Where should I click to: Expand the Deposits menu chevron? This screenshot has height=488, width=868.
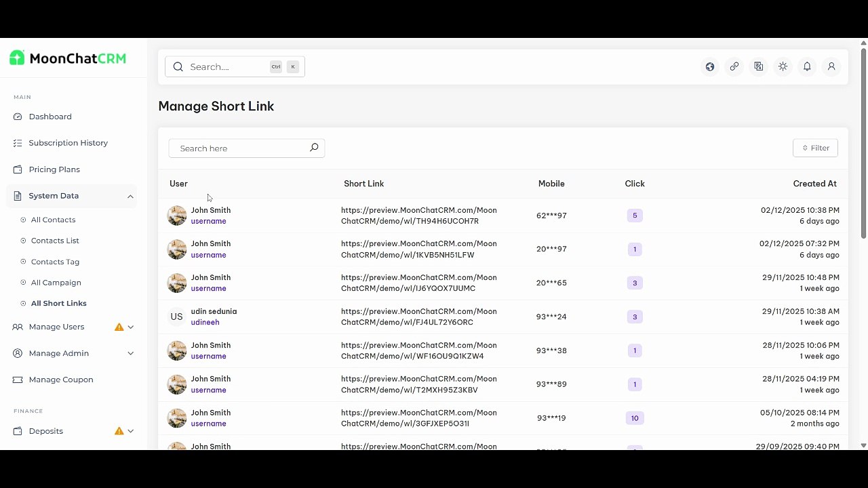pos(131,431)
